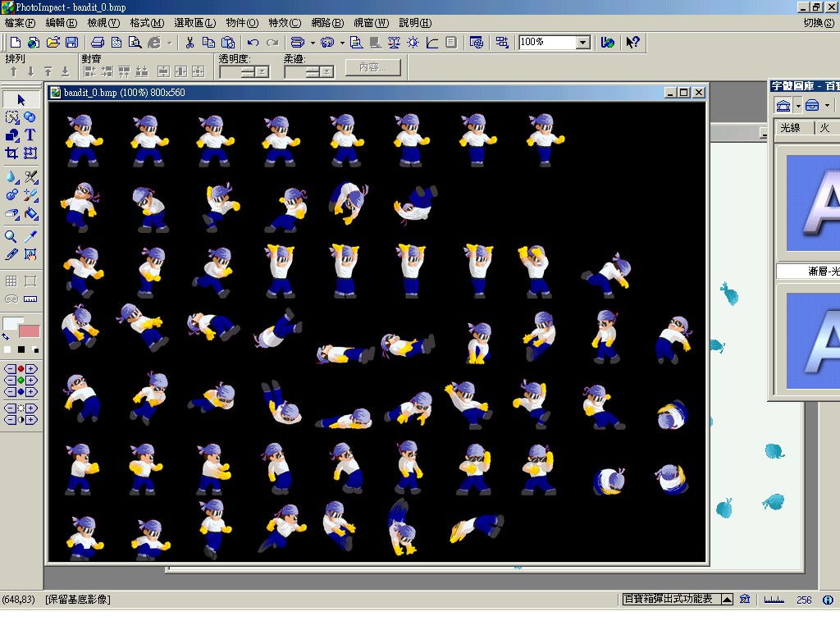Open the 說明(H) help menu
This screenshot has height=630, width=840.
tap(415, 23)
